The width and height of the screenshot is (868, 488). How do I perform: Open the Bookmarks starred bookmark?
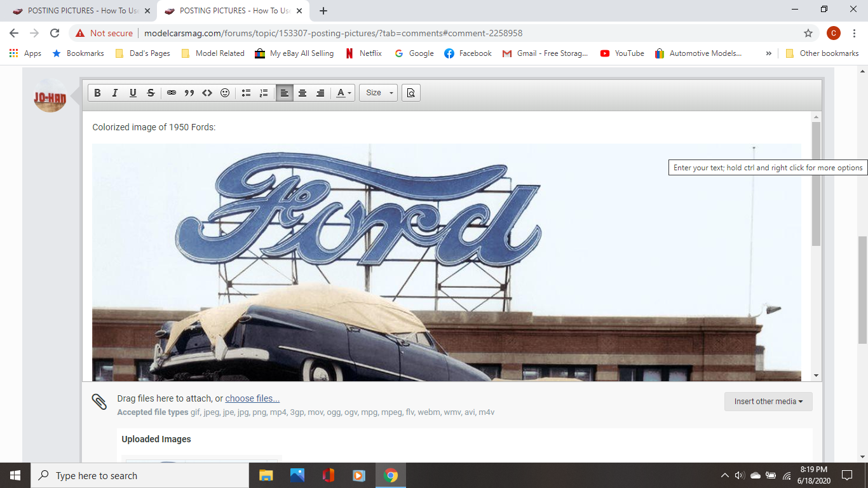[x=78, y=53]
